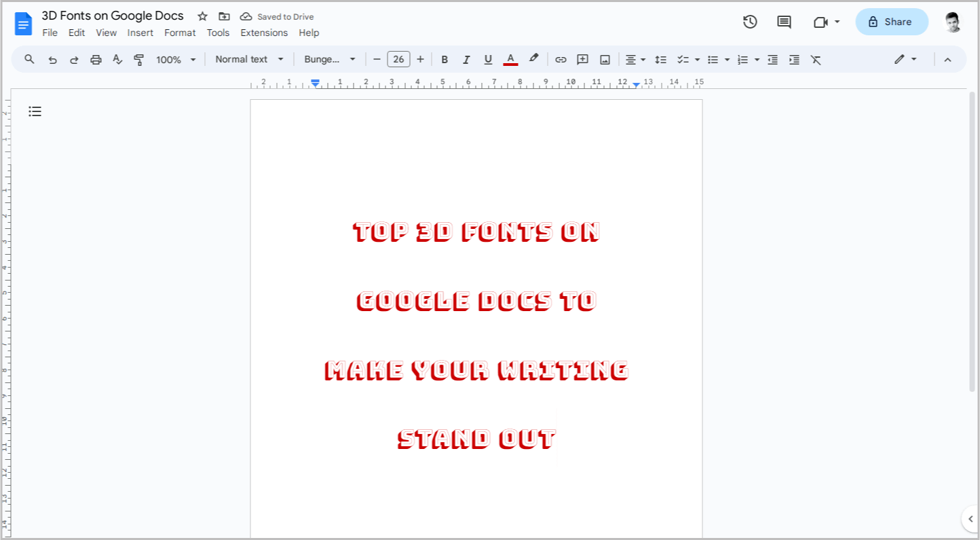980x540 pixels.
Task: Open the File menu
Action: pyautogui.click(x=50, y=33)
